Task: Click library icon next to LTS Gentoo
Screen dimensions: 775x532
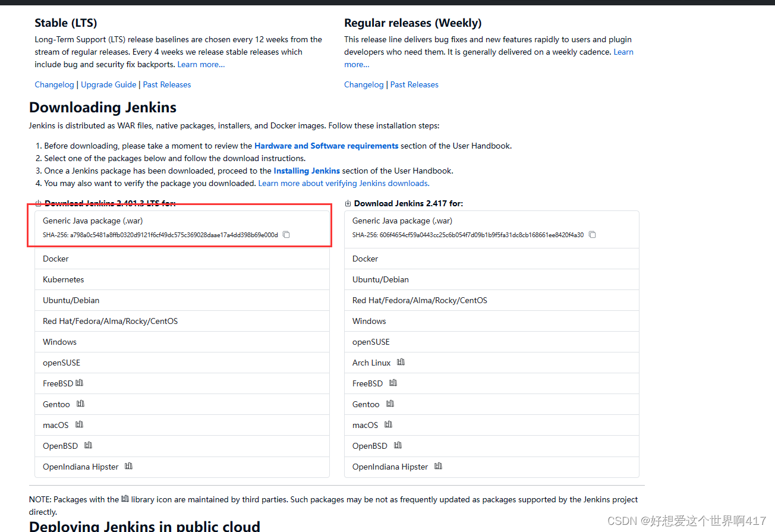Action: 80,404
